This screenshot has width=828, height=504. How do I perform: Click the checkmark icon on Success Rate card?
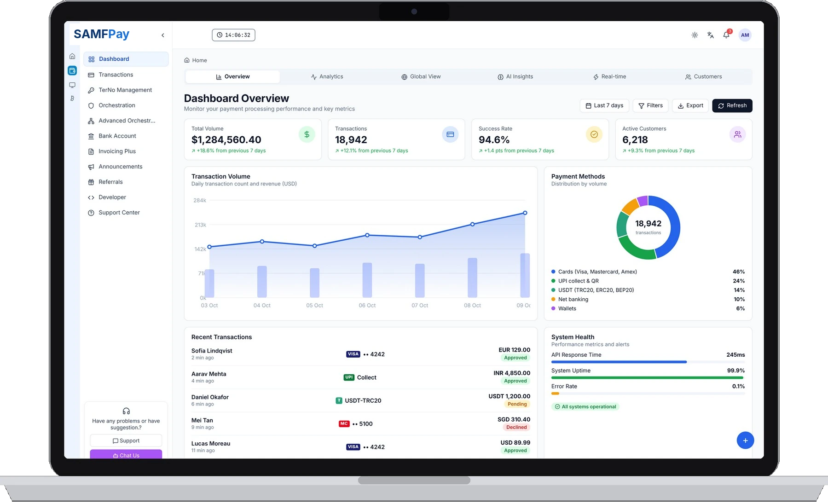pos(594,134)
